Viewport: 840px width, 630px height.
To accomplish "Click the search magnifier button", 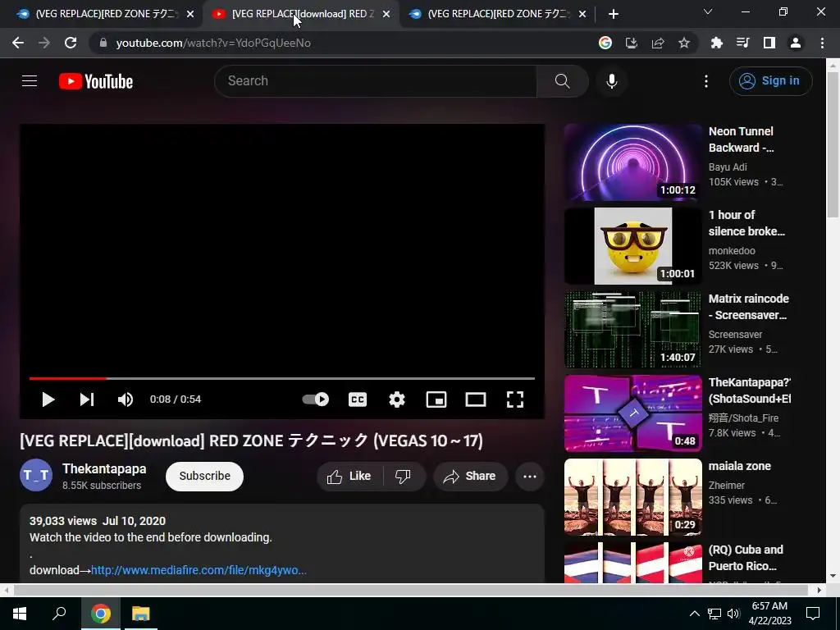I will click(562, 81).
